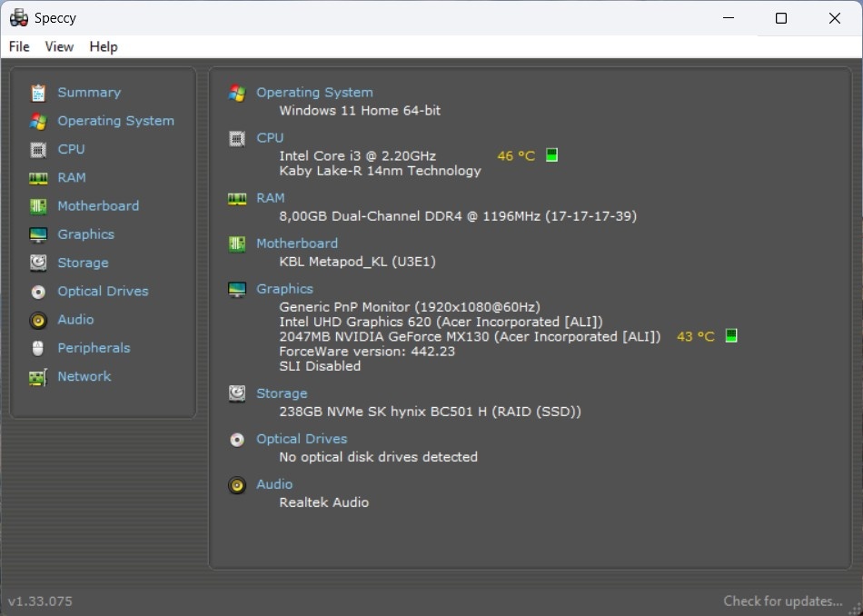
Task: Open the View menu
Action: click(59, 46)
